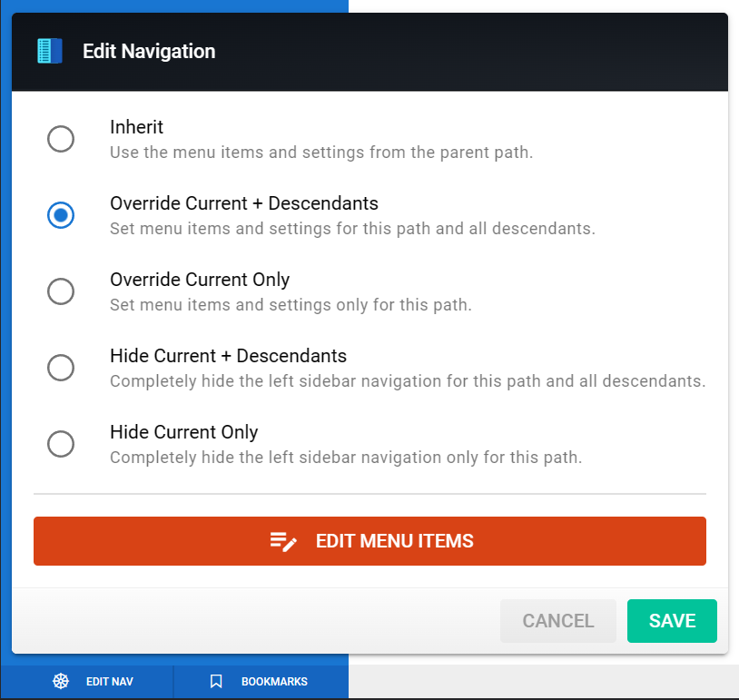This screenshot has height=700, width=739.
Task: Cancel the Edit Navigation dialog
Action: pyautogui.click(x=557, y=621)
